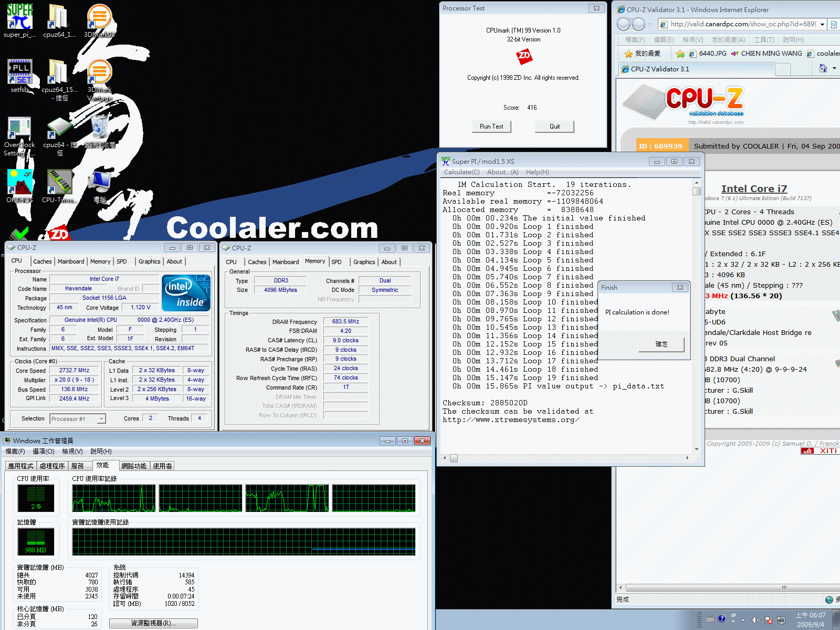Open the 選項(O) menu in Task Manager
Viewport: 840px width, 630px height.
point(43,451)
